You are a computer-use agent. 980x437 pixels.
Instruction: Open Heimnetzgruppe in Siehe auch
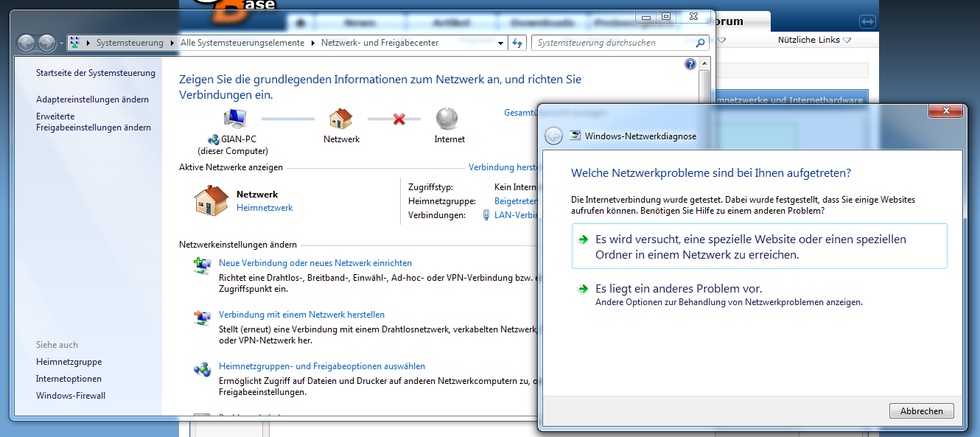click(x=69, y=362)
